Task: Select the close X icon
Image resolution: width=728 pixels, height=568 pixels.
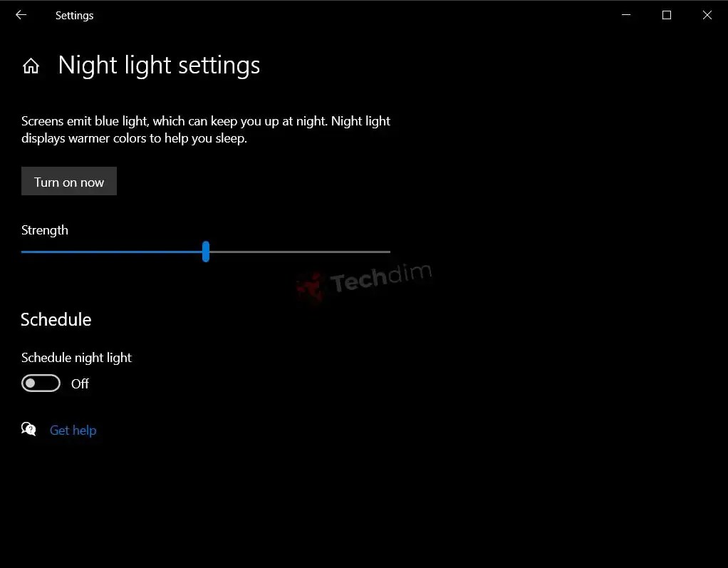Action: coord(707,15)
